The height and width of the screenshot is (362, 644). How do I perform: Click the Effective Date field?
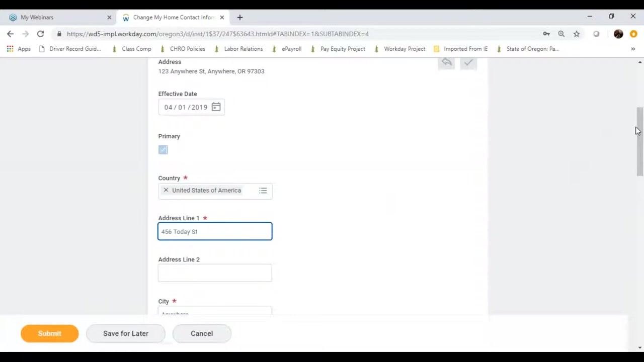coord(191,107)
